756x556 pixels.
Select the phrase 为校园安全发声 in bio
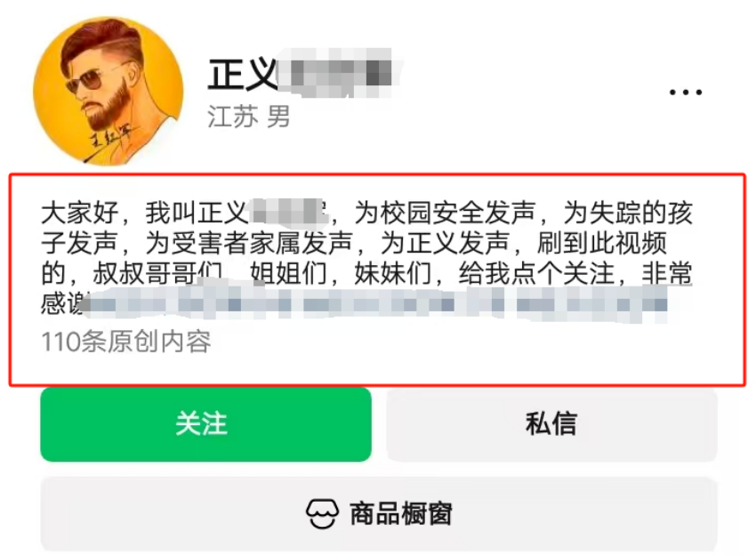pyautogui.click(x=445, y=213)
